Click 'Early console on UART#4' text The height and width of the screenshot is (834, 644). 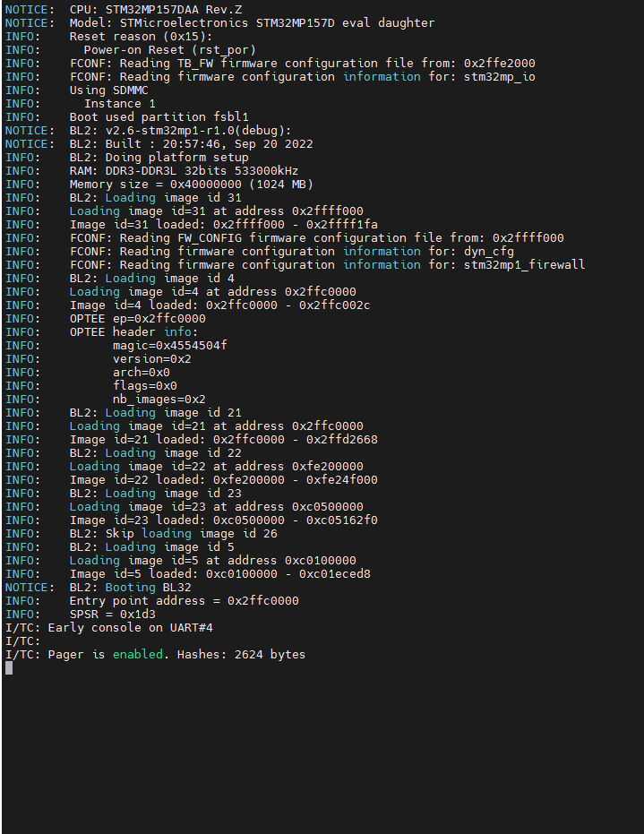(130, 628)
